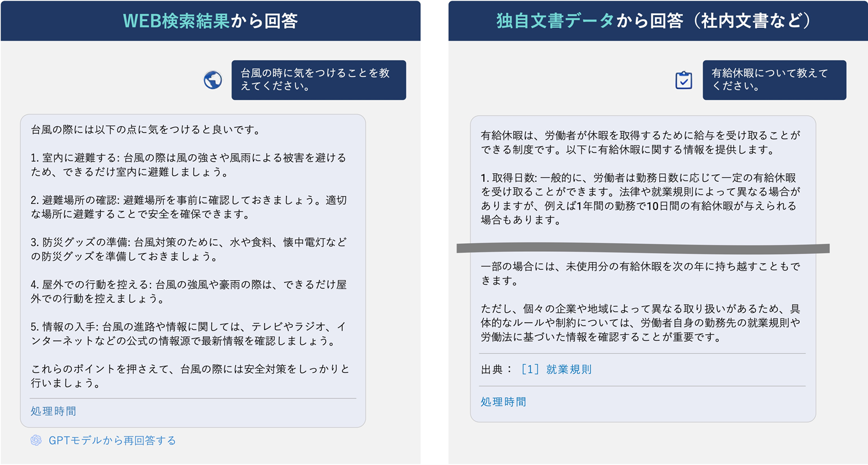Click the '有給休暇について教えてください' question bubble
This screenshot has height=465, width=868.
[774, 80]
